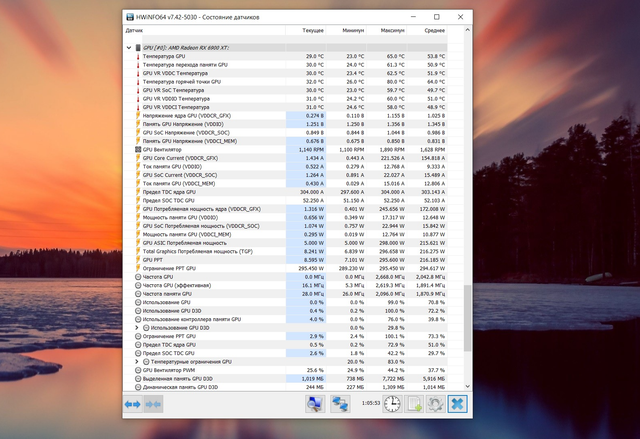Click the 2,668.0 МГц maximum GPU frequency value
The height and width of the screenshot is (439, 640).
point(391,277)
